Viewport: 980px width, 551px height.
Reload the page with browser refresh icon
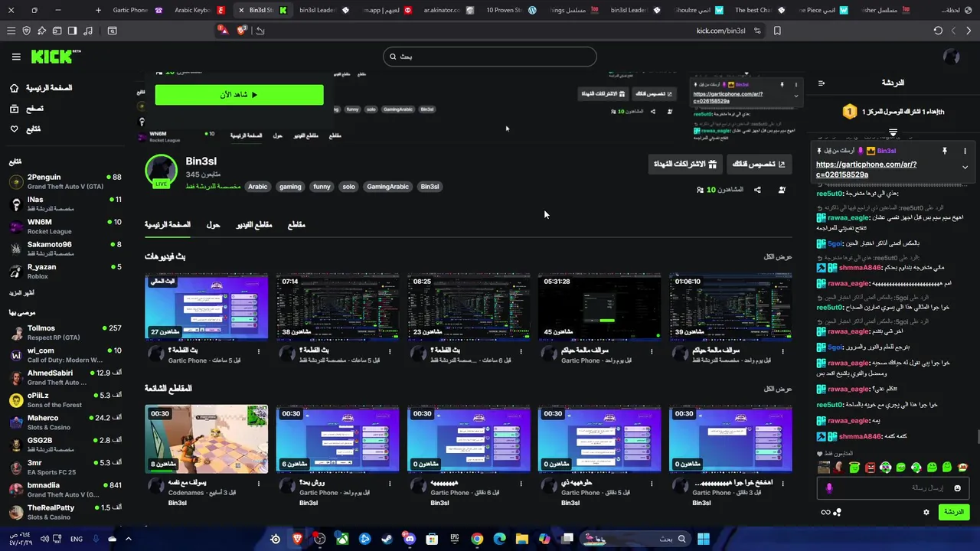(938, 31)
